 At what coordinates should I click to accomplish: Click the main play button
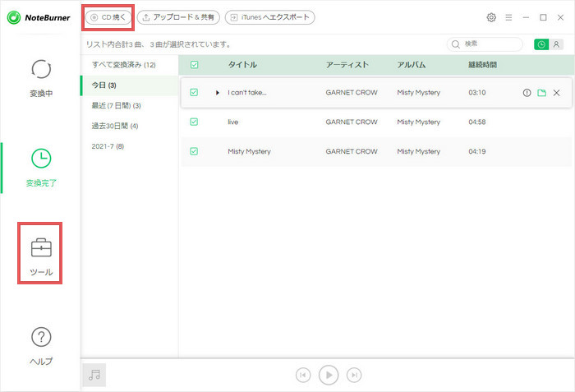pyautogui.click(x=329, y=375)
